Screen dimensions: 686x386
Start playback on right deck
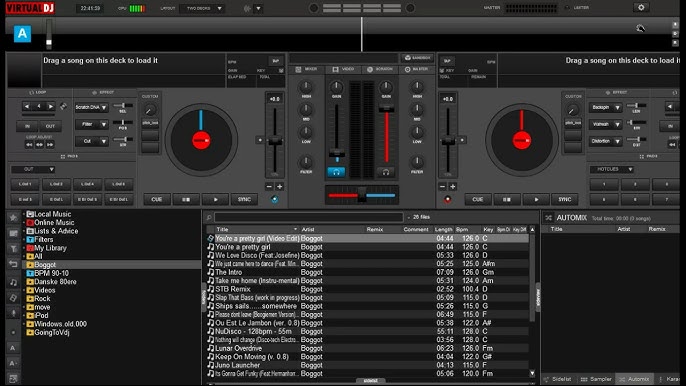[x=536, y=200]
